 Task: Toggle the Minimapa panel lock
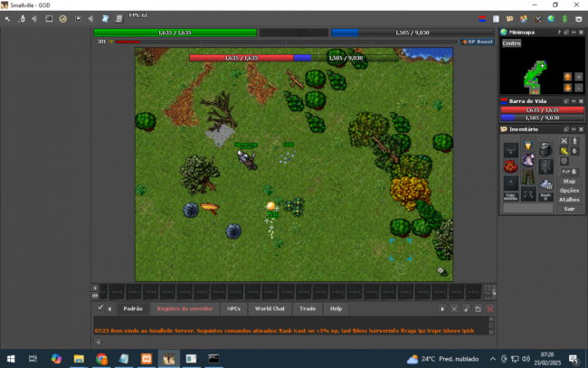coord(566,33)
